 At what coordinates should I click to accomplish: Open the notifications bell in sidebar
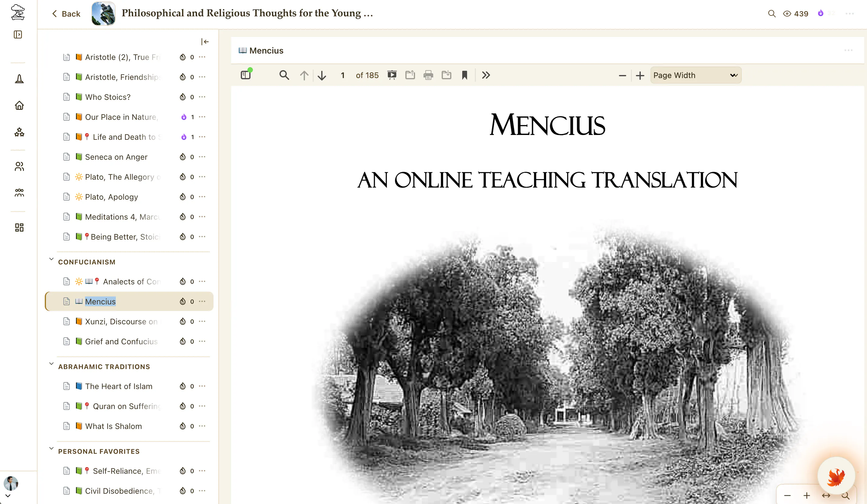click(19, 79)
